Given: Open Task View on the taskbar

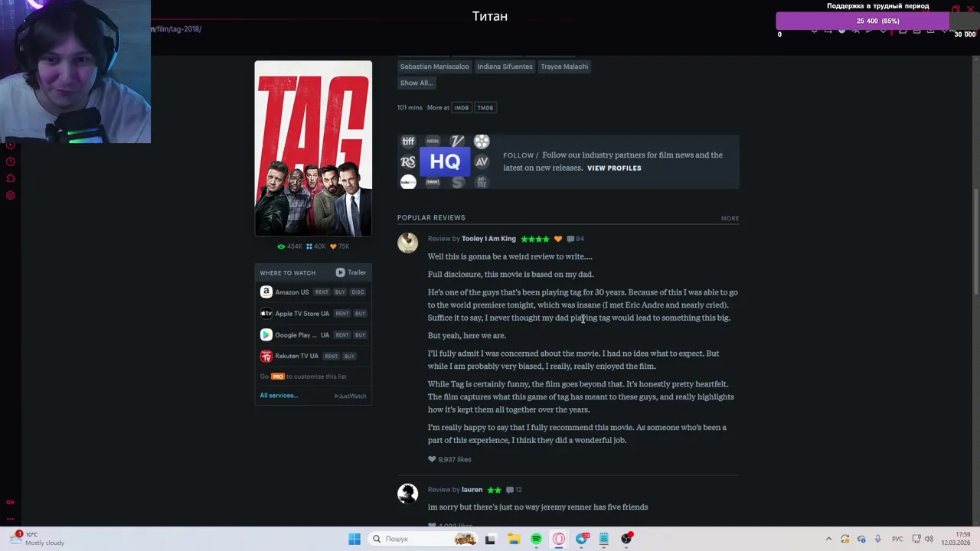Looking at the screenshot, I should [490, 539].
